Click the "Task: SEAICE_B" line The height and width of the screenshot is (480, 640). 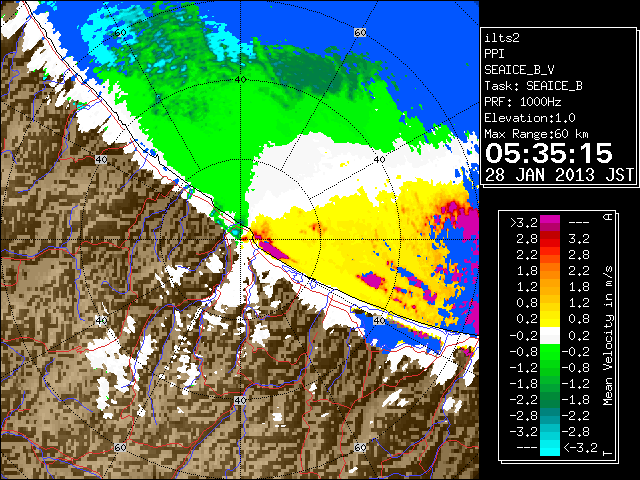click(x=533, y=86)
